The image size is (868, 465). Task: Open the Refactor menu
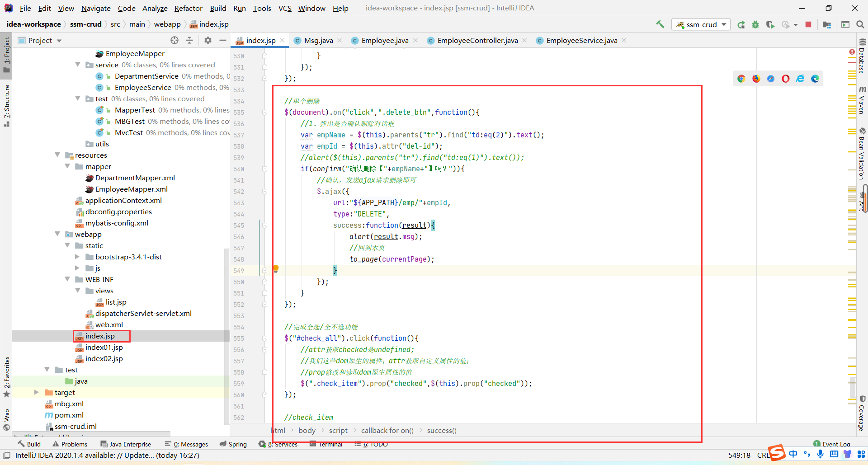pyautogui.click(x=188, y=8)
